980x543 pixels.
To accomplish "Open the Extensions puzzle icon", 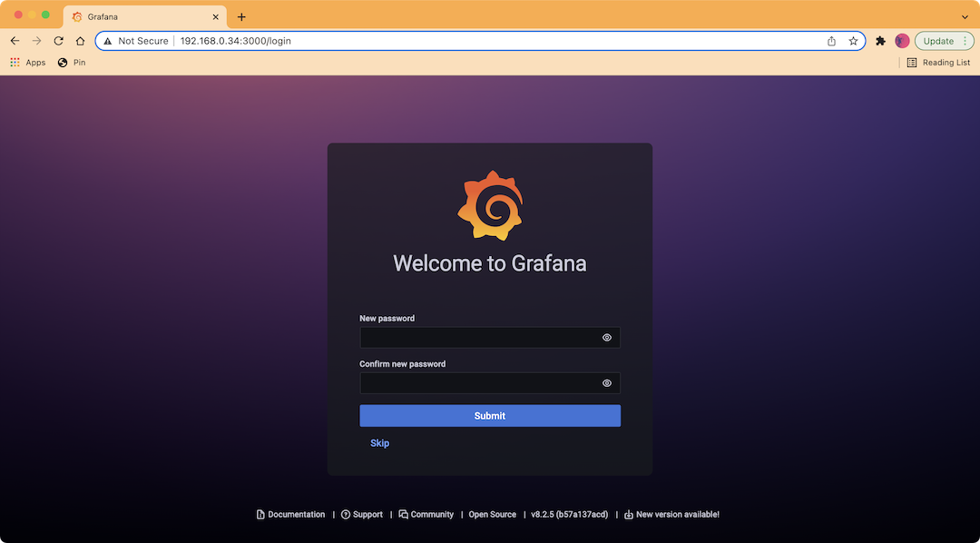I will click(x=880, y=41).
